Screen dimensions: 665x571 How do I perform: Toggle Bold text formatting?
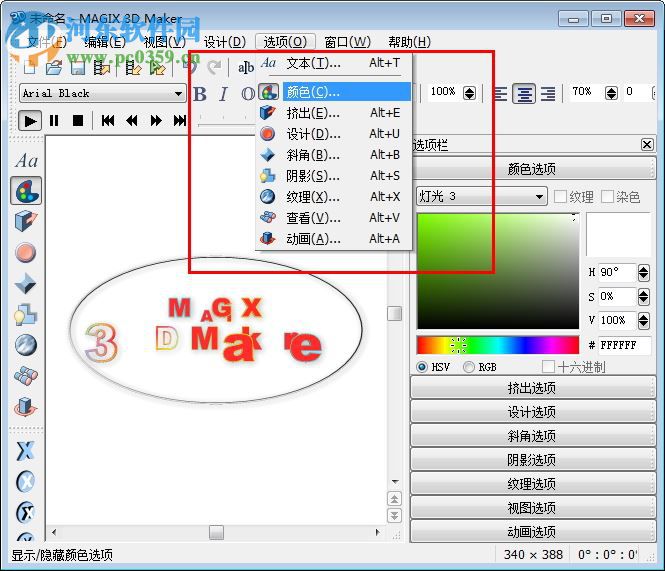200,94
